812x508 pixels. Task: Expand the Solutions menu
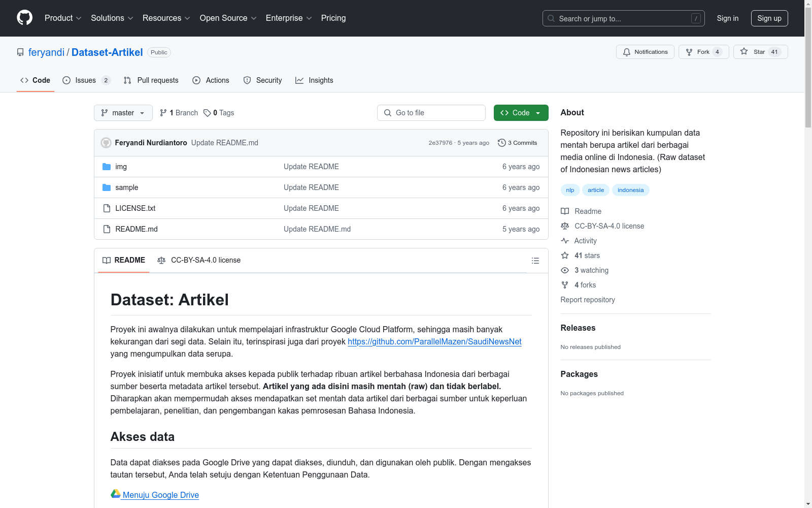(112, 18)
